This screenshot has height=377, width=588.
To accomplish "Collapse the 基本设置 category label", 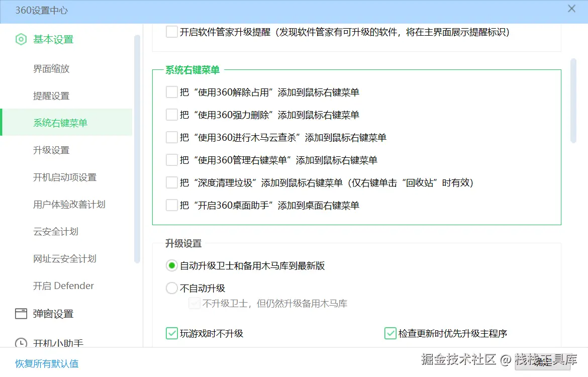I will click(x=53, y=39).
